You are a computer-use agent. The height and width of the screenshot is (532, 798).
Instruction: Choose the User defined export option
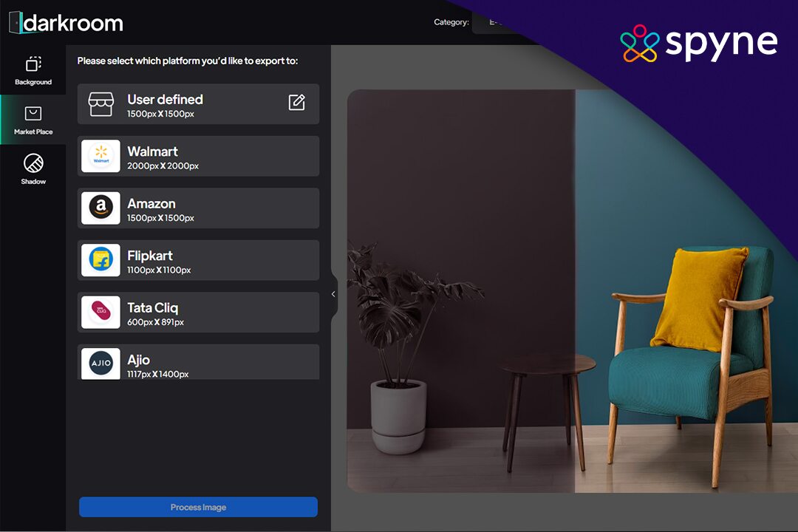199,104
